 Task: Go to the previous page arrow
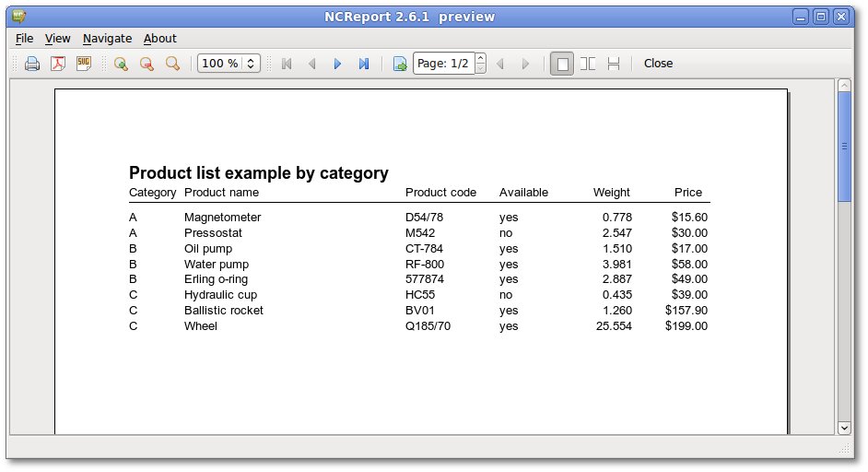click(311, 64)
